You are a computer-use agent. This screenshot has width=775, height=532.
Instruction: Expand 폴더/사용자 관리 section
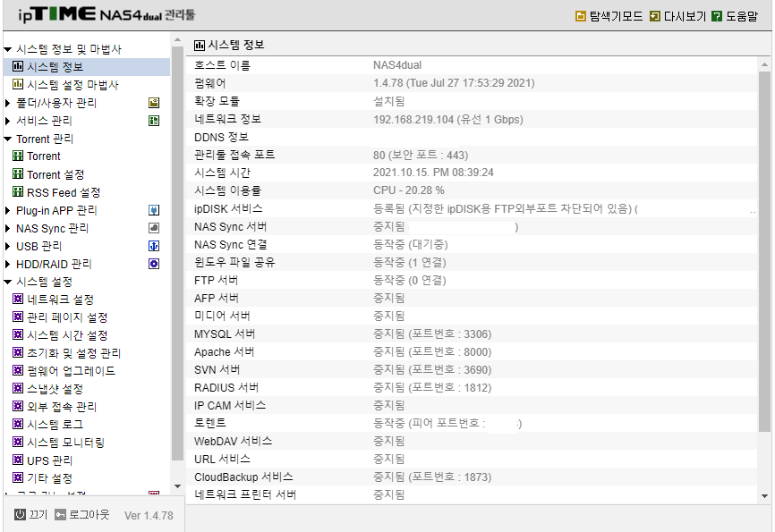tap(7, 103)
